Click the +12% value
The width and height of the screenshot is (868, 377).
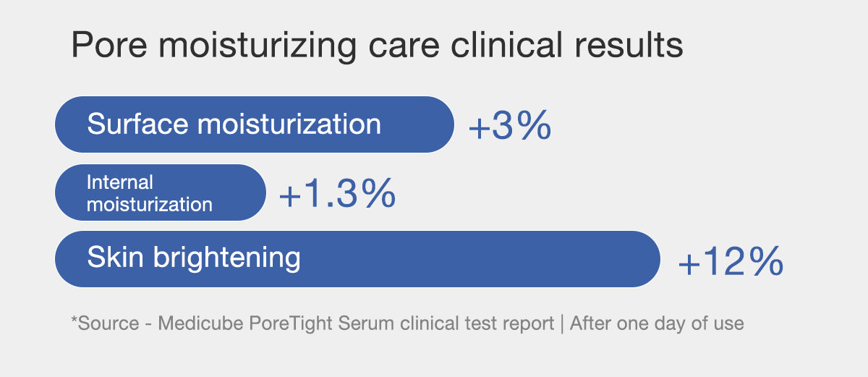click(731, 262)
